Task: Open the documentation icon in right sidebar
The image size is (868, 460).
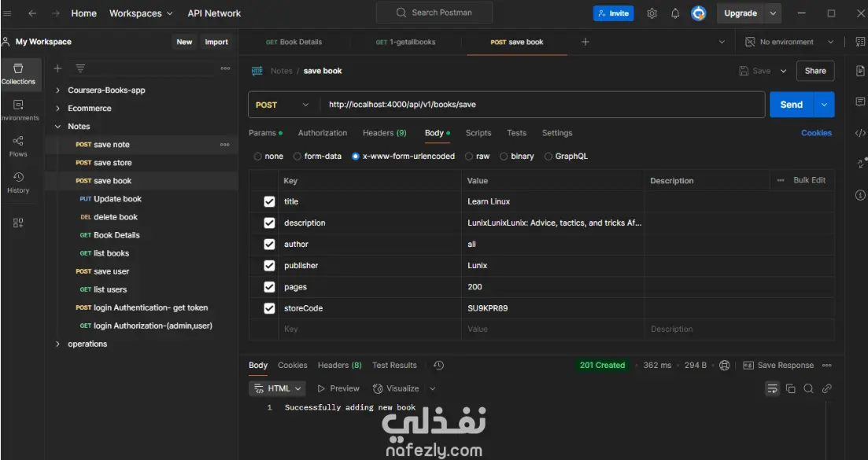Action: [860, 71]
